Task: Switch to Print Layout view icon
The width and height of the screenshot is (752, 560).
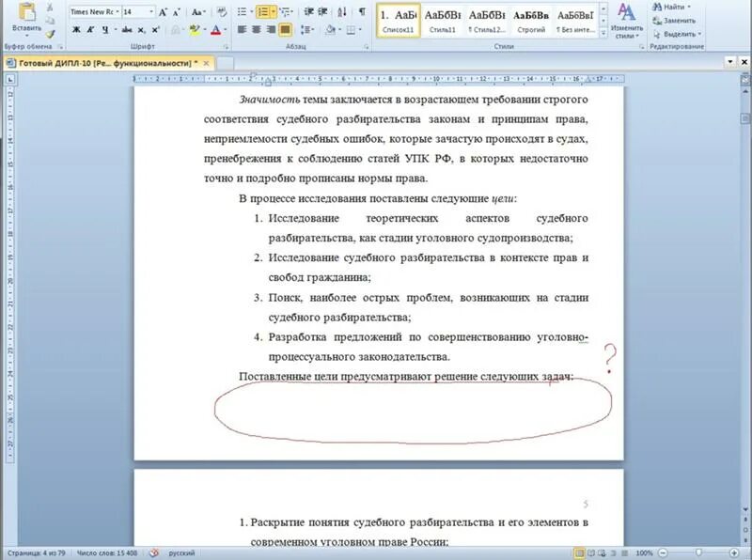Action: click(x=579, y=553)
